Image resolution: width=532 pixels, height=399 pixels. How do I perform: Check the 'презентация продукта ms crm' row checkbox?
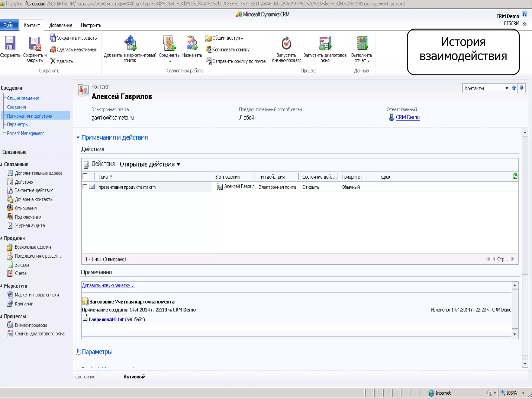(x=85, y=187)
